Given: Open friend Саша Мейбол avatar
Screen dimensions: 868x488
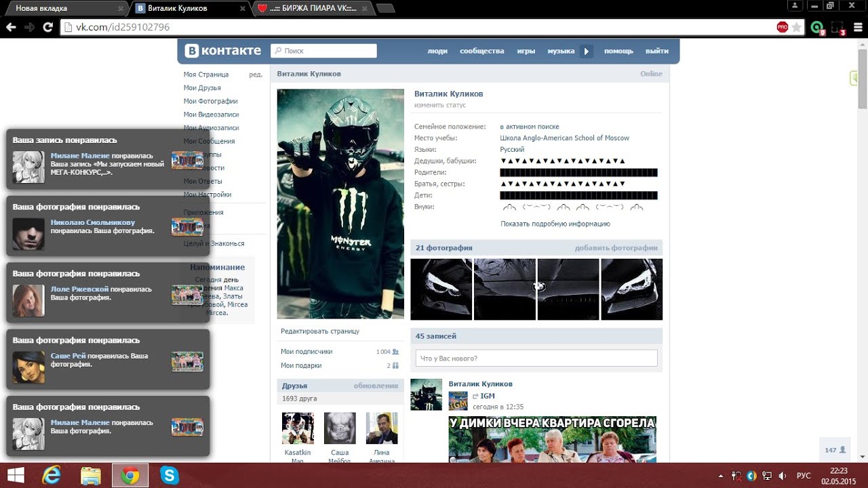Looking at the screenshot, I should pos(340,428).
